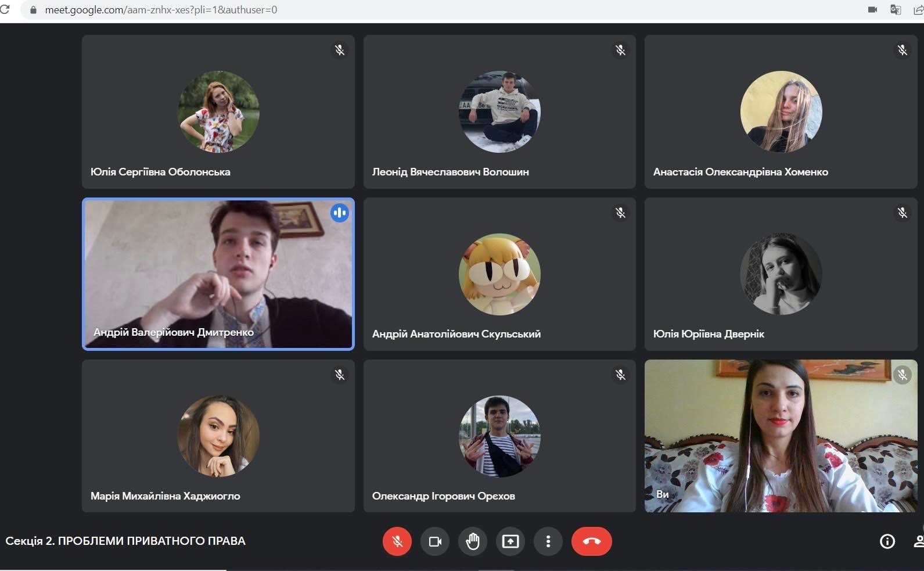Toggle the camera button in the control bar
The height and width of the screenshot is (571, 924).
point(435,541)
